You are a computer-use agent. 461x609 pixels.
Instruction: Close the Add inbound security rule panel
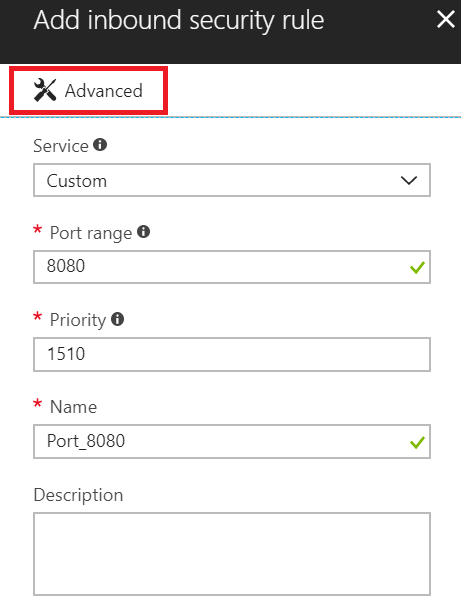point(445,19)
